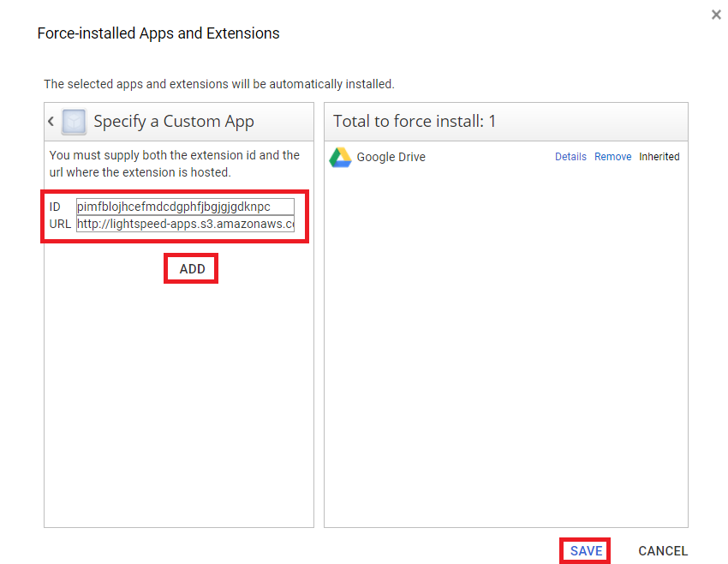Click the Inherited label for Google Drive
This screenshot has width=728, height=564.
coord(659,156)
